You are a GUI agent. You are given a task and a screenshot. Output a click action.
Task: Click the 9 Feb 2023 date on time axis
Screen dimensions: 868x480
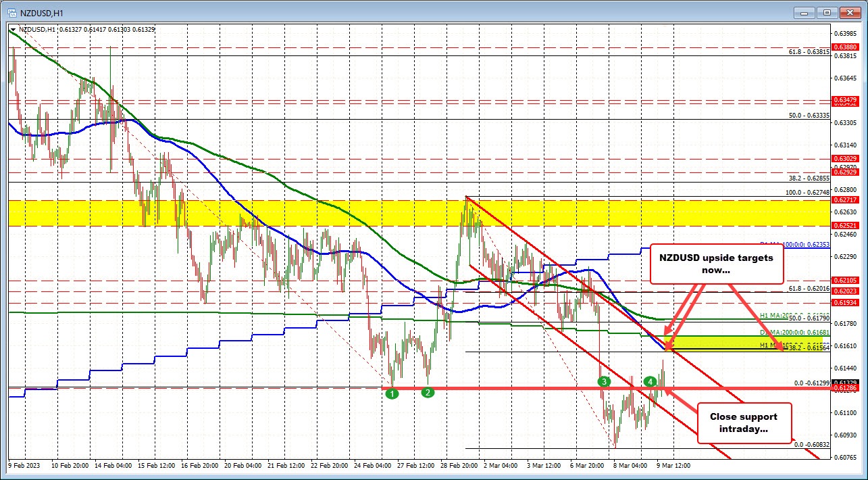click(24, 465)
